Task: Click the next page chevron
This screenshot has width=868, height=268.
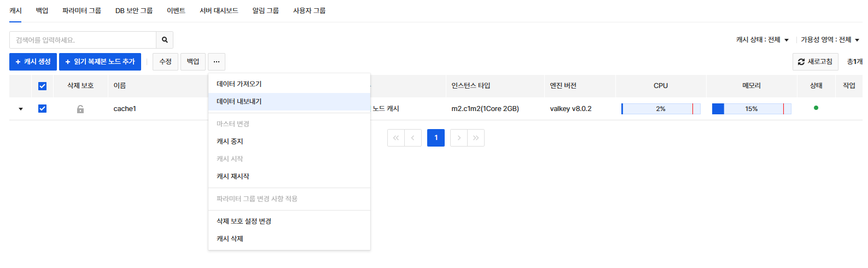Action: (459, 138)
